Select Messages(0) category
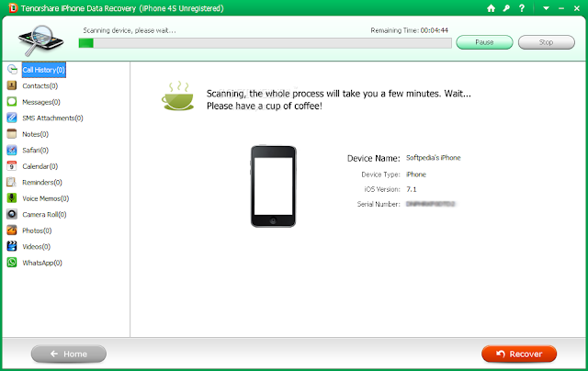The width and height of the screenshot is (588, 371). (41, 102)
